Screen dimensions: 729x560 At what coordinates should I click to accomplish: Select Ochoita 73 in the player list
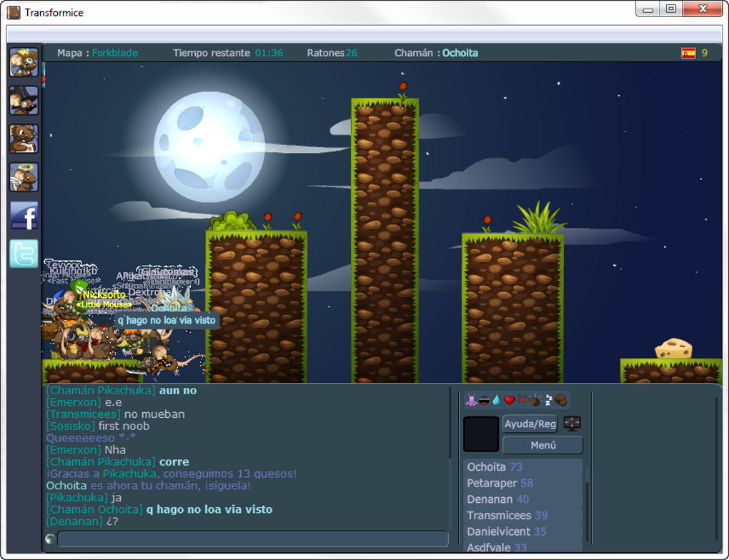pos(523,467)
